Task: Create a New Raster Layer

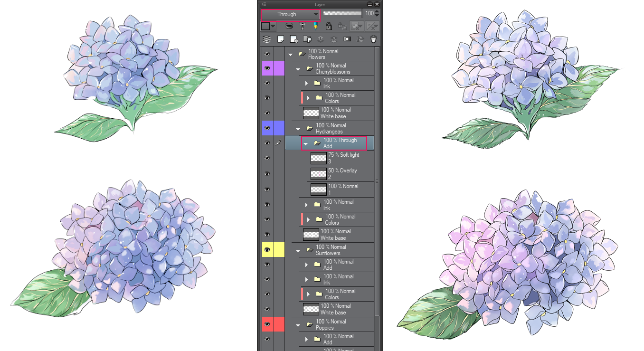Action: pos(281,39)
